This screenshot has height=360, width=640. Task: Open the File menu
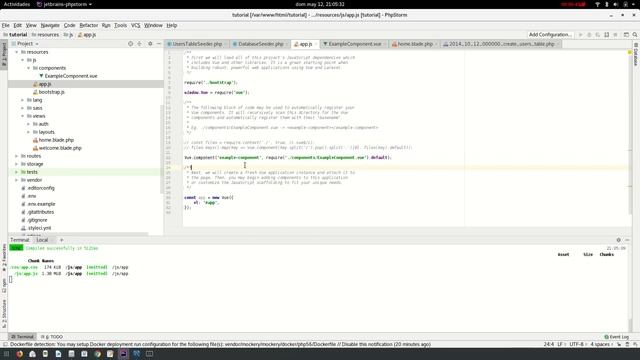click(x=5, y=25)
